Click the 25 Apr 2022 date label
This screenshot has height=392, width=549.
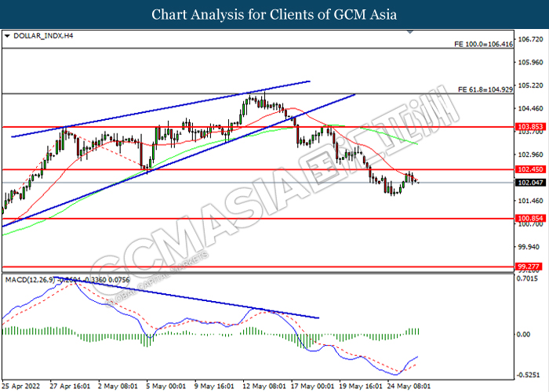pos(20,387)
